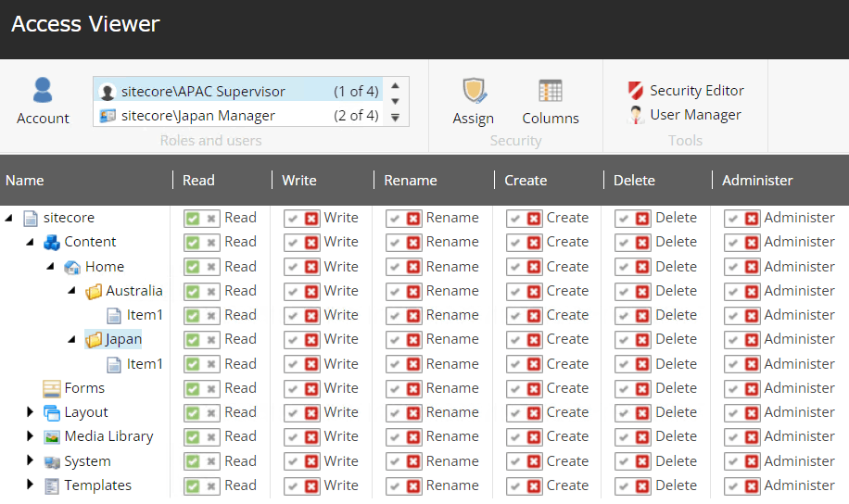Click the Media Library picture icon

[x=51, y=437]
